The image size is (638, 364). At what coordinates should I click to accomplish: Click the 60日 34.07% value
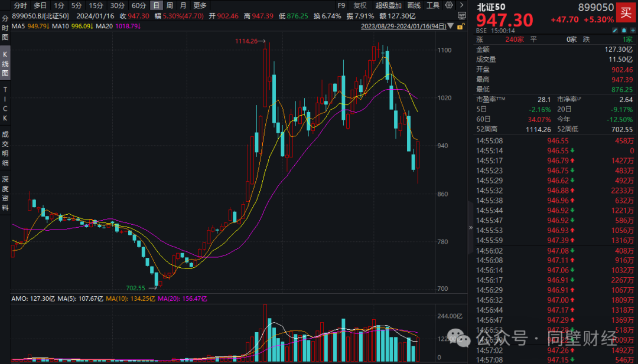point(541,119)
